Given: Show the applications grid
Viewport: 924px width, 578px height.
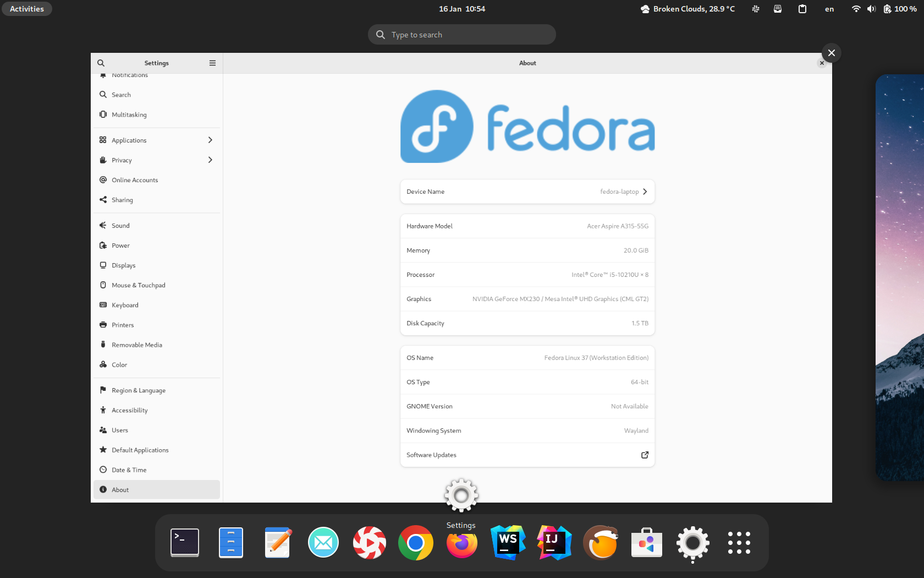Looking at the screenshot, I should pos(739,543).
